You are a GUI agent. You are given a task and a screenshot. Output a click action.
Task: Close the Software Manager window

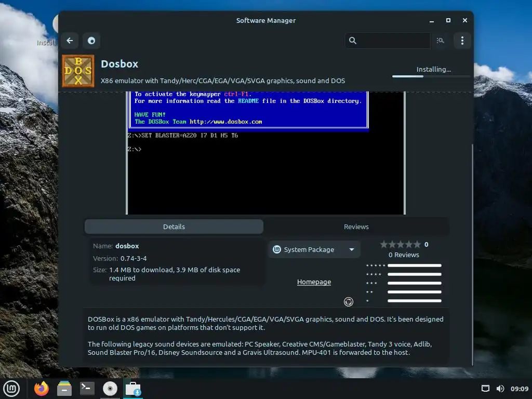click(465, 21)
